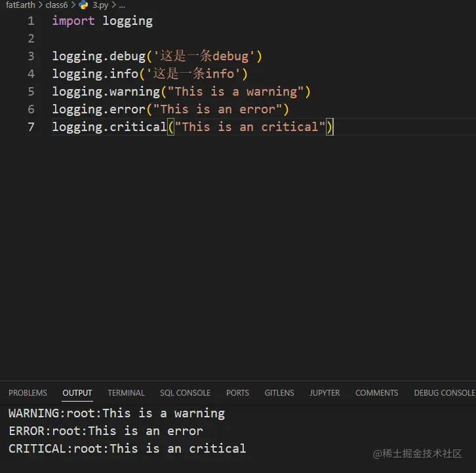Viewport: 476px width, 473px height.
Task: Click line number 7 in gutter
Action: click(x=31, y=127)
